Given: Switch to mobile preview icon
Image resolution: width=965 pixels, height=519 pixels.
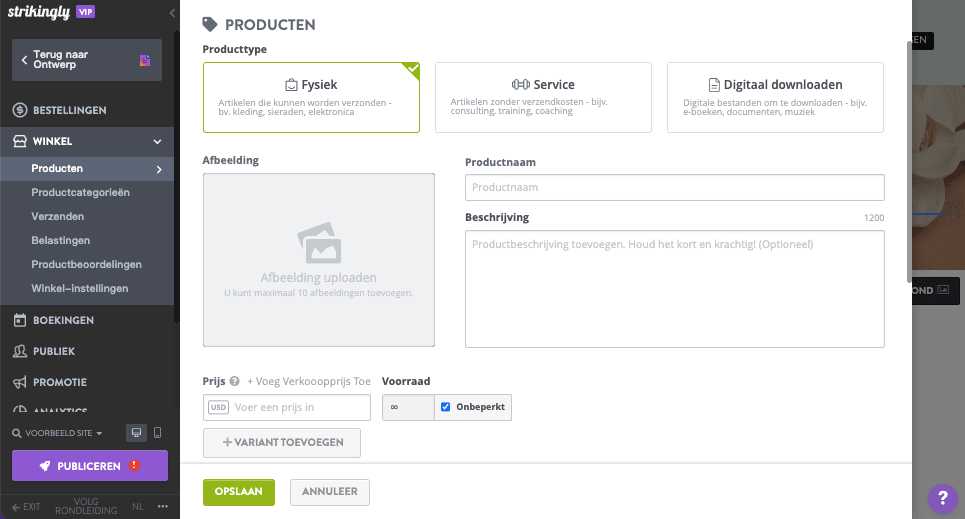Looking at the screenshot, I should [x=157, y=433].
